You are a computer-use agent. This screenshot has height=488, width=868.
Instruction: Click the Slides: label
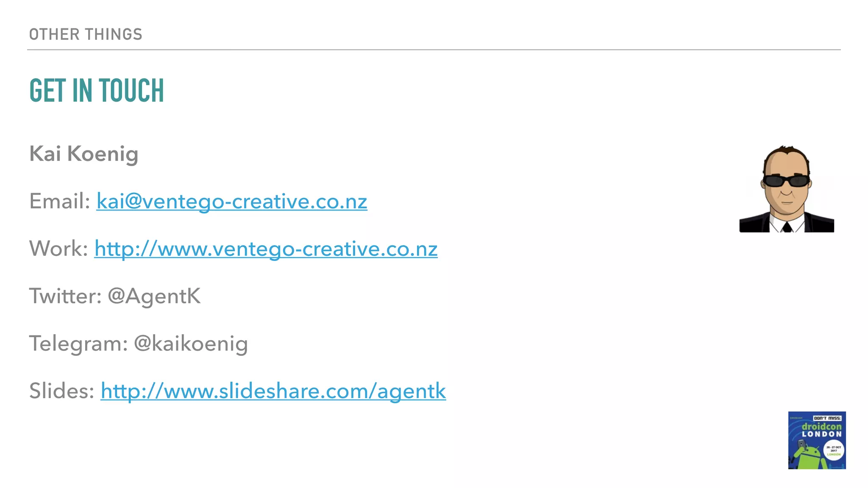[x=62, y=390]
